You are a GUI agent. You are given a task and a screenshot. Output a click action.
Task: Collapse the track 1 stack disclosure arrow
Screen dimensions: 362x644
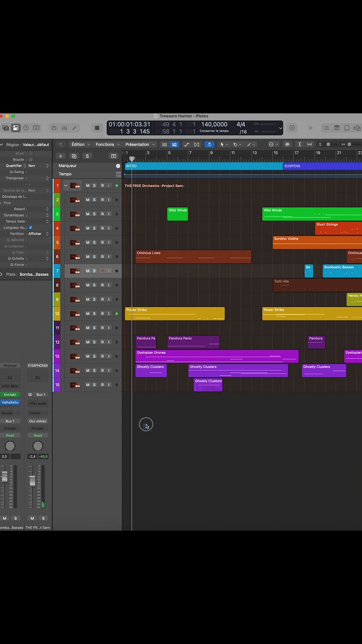point(66,186)
